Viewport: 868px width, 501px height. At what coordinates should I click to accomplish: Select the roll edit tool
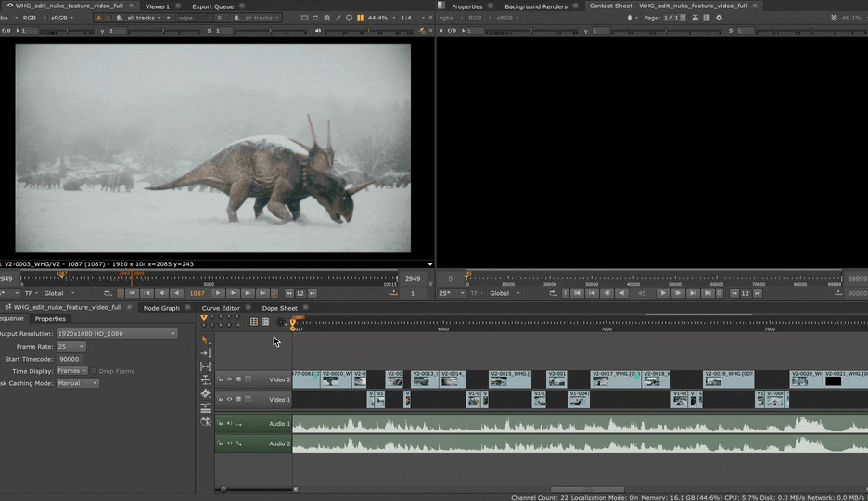(x=205, y=379)
